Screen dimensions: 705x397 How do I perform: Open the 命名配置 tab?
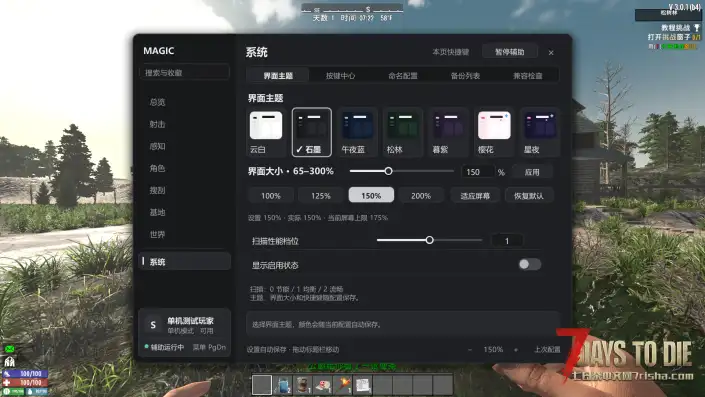(403, 76)
